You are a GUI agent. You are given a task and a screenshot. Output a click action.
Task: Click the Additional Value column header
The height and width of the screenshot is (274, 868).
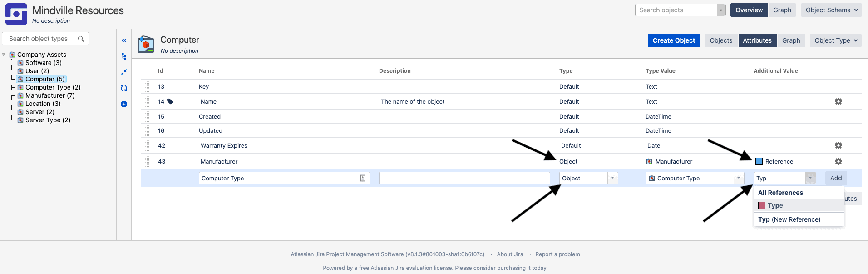[x=775, y=70]
